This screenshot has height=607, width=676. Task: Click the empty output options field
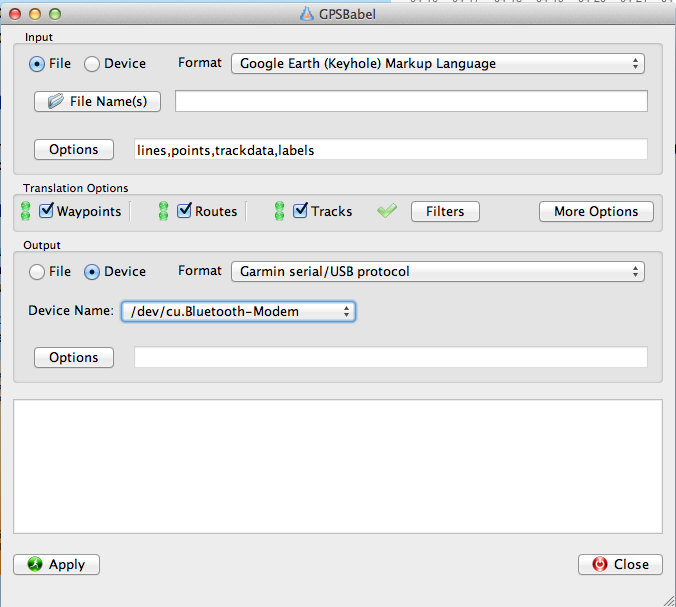pos(391,357)
